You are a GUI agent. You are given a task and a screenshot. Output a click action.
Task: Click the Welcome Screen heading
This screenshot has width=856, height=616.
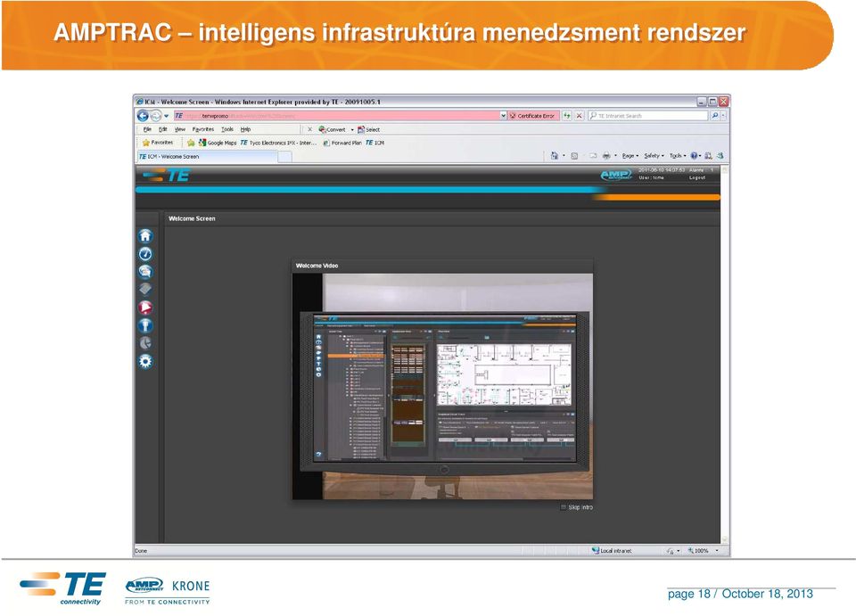(192, 218)
